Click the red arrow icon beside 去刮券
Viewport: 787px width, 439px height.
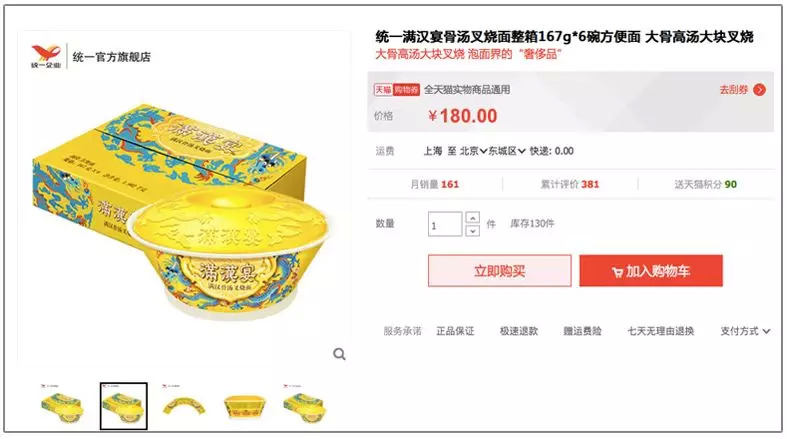759,90
